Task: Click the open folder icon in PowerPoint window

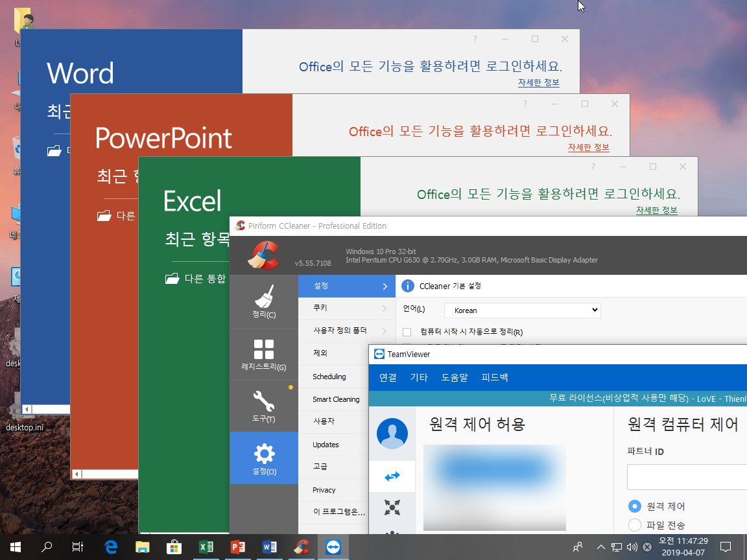Action: pyautogui.click(x=104, y=216)
